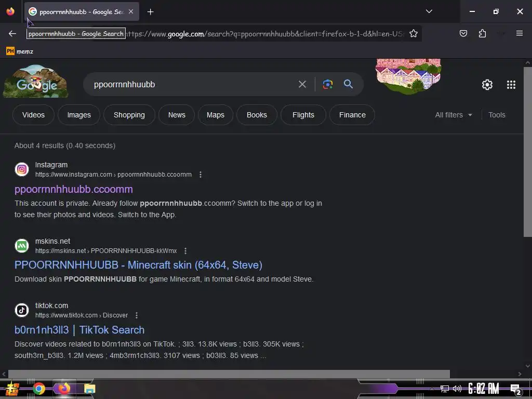
Task: Open a new tab with plus button
Action: click(x=150, y=12)
